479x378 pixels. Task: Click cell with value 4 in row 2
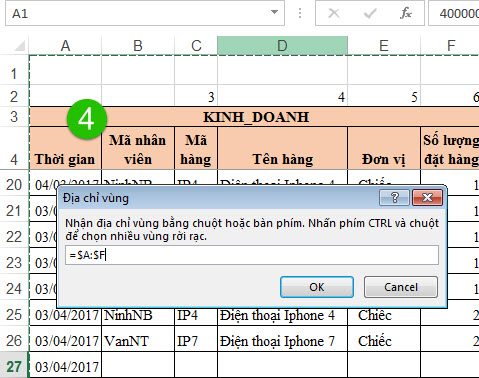(x=283, y=96)
